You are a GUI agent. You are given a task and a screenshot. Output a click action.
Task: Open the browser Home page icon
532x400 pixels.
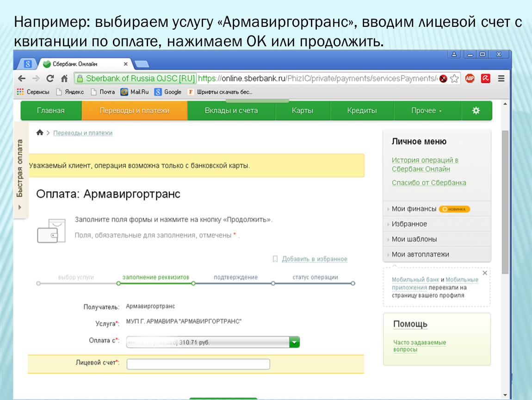[64, 79]
